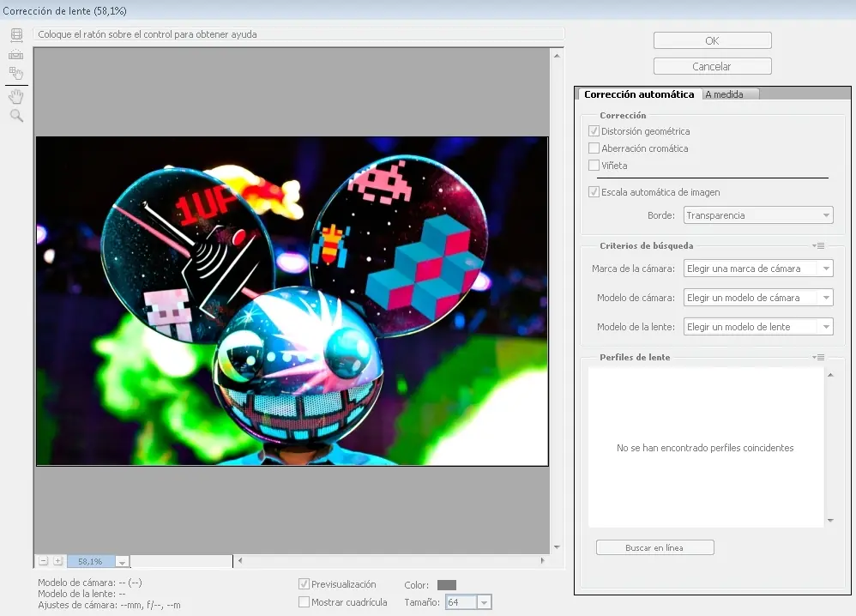Screen dimensions: 856x616
Task: Select the Move Grid tool
Action: pos(16,74)
